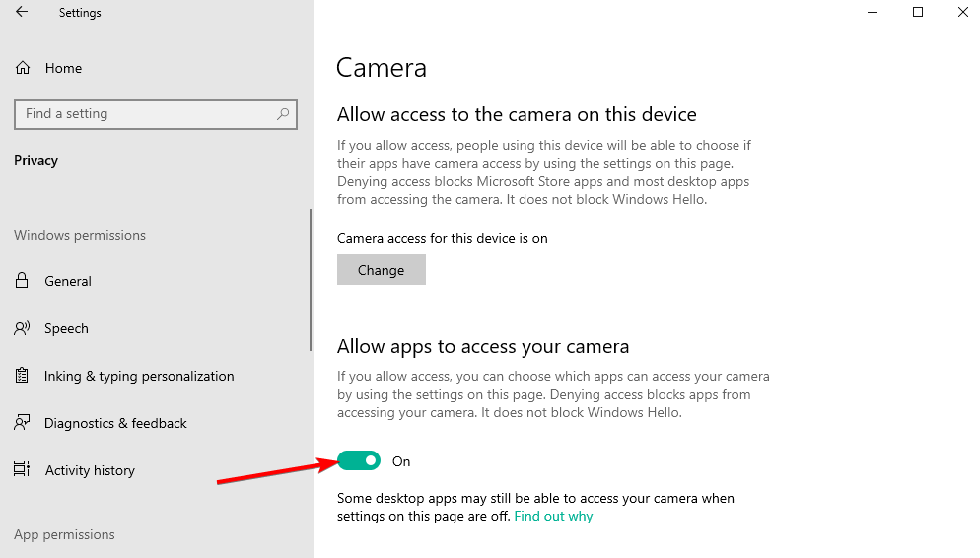The height and width of the screenshot is (558, 980).
Task: Open Inking & typing clipboard icon
Action: pos(22,376)
